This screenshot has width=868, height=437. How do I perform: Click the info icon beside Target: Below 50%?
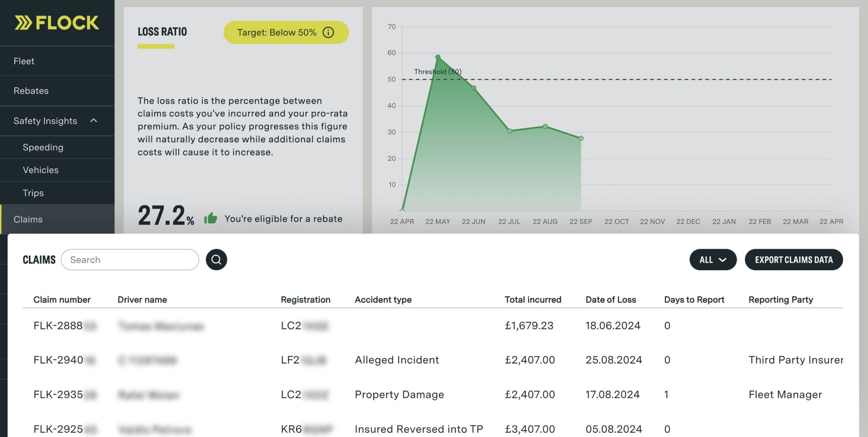(x=329, y=32)
